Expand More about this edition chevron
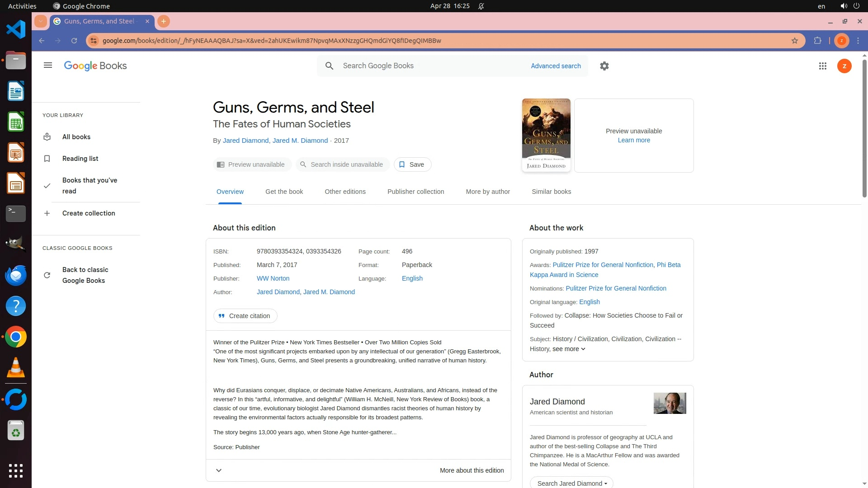 coord(219,470)
